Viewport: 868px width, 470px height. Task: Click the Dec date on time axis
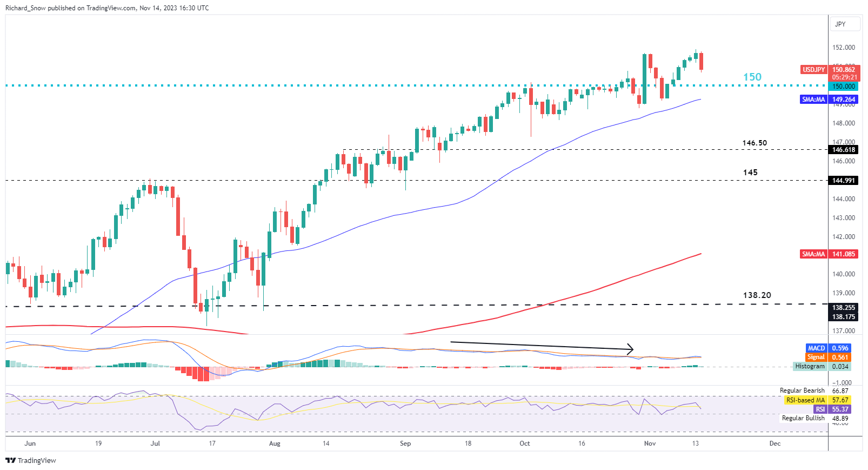tap(775, 443)
